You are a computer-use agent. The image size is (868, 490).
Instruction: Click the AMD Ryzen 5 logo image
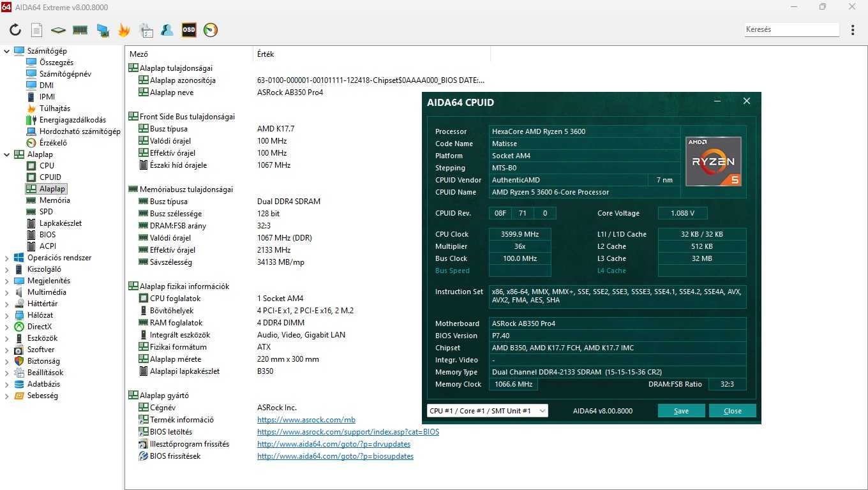point(713,161)
